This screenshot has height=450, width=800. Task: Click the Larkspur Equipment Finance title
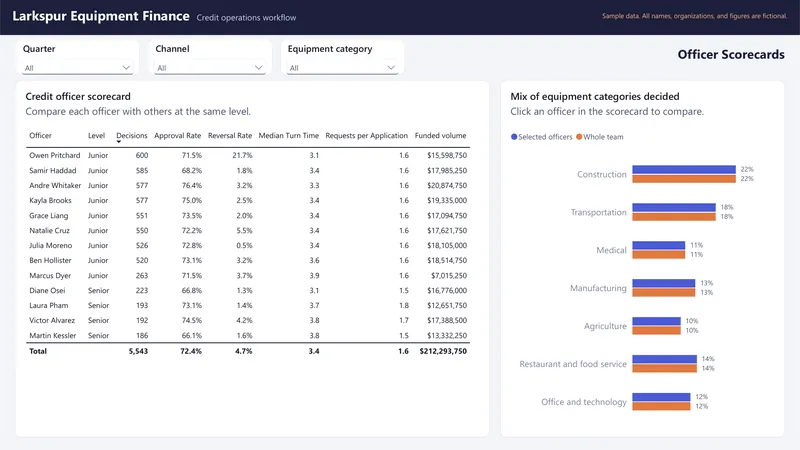point(101,16)
